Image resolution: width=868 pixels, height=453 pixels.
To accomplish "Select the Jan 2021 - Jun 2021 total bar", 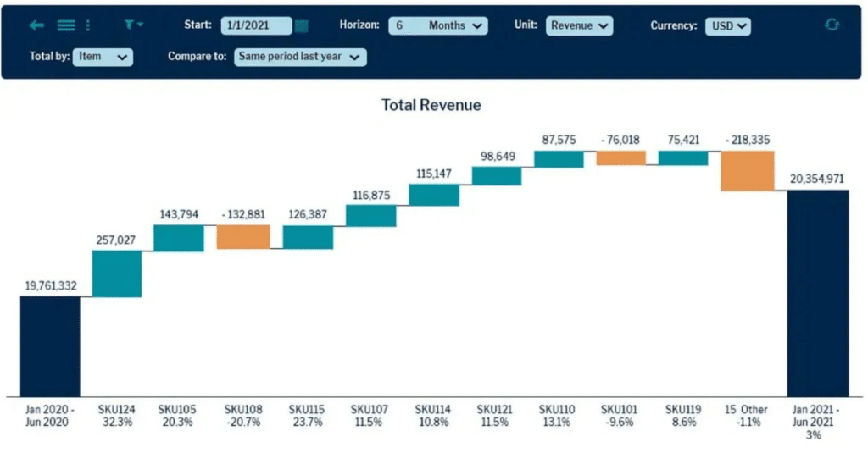I will point(818,293).
